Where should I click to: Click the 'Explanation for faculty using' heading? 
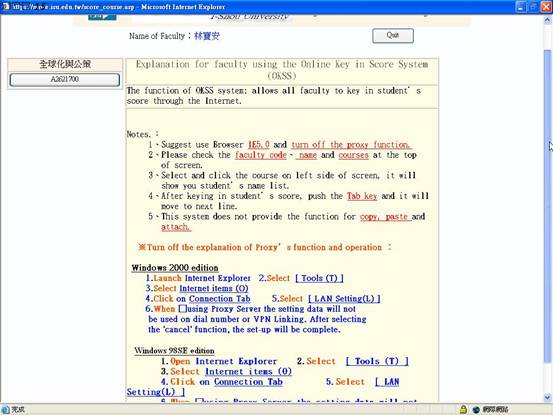(x=282, y=70)
